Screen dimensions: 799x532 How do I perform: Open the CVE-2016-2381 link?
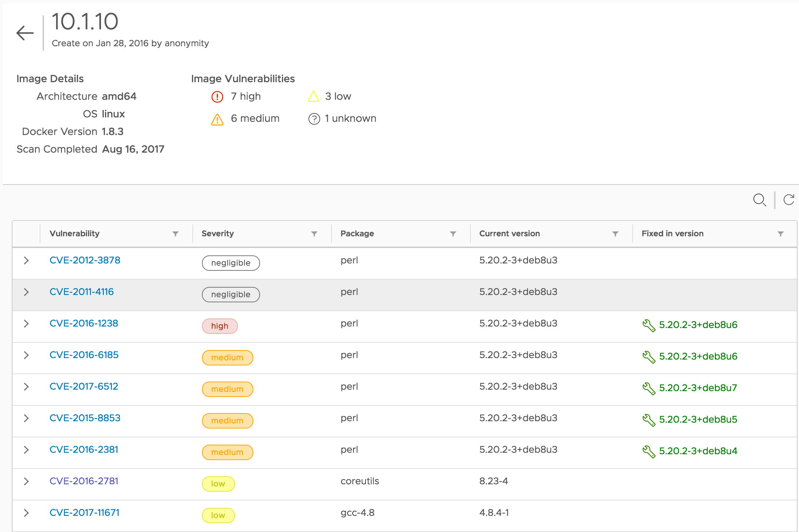pyautogui.click(x=84, y=449)
